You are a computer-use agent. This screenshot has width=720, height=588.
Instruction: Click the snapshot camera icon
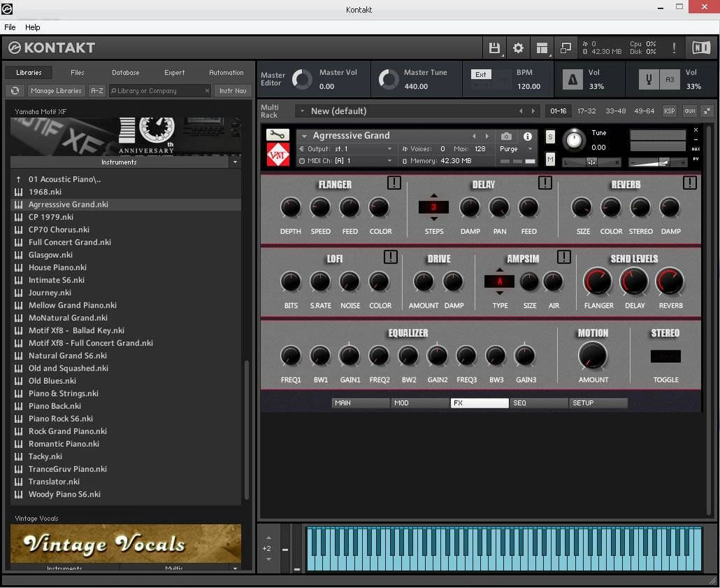[x=506, y=136]
